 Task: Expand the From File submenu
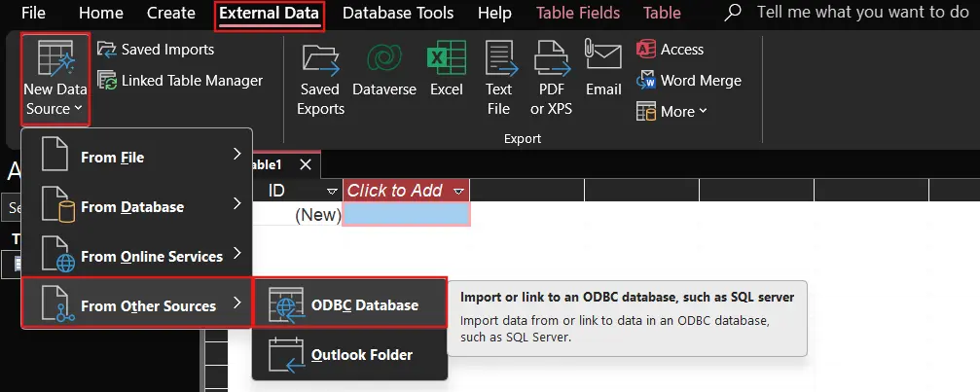137,157
